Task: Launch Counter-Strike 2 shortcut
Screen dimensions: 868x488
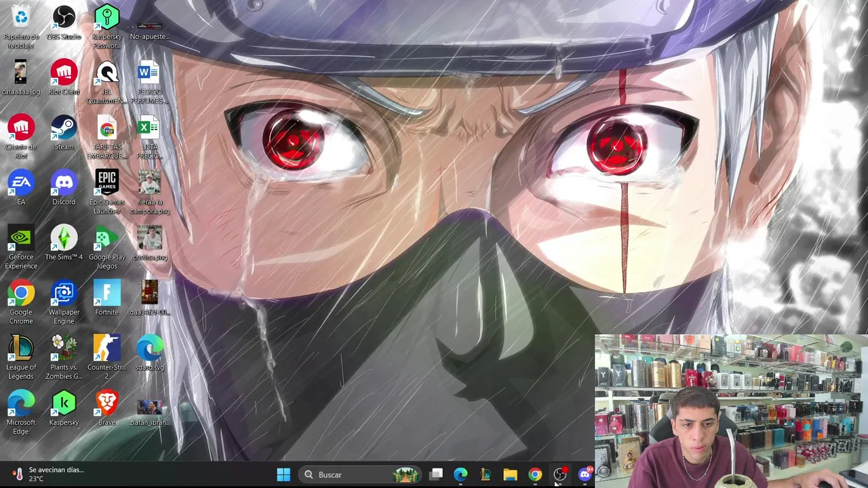Action: tap(106, 358)
